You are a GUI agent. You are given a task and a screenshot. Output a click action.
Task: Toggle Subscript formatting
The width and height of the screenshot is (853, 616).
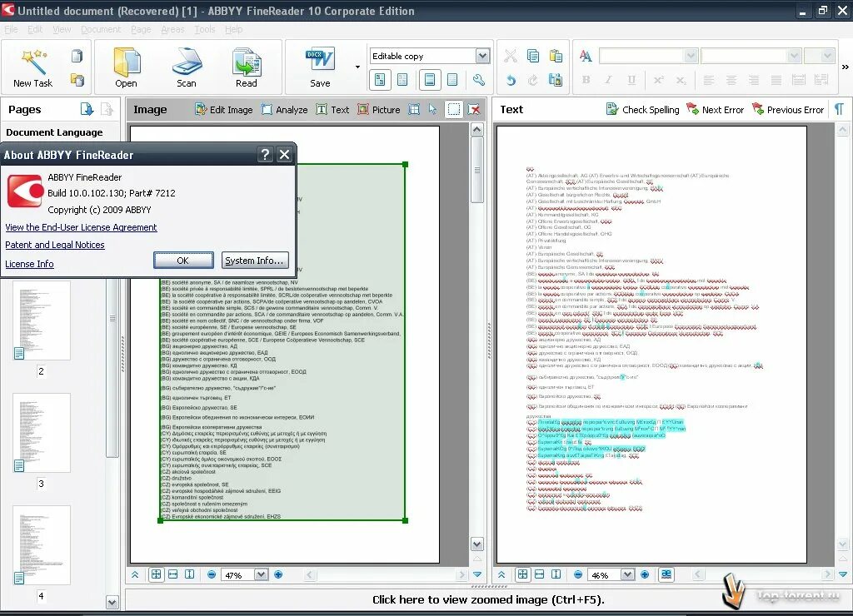(681, 80)
